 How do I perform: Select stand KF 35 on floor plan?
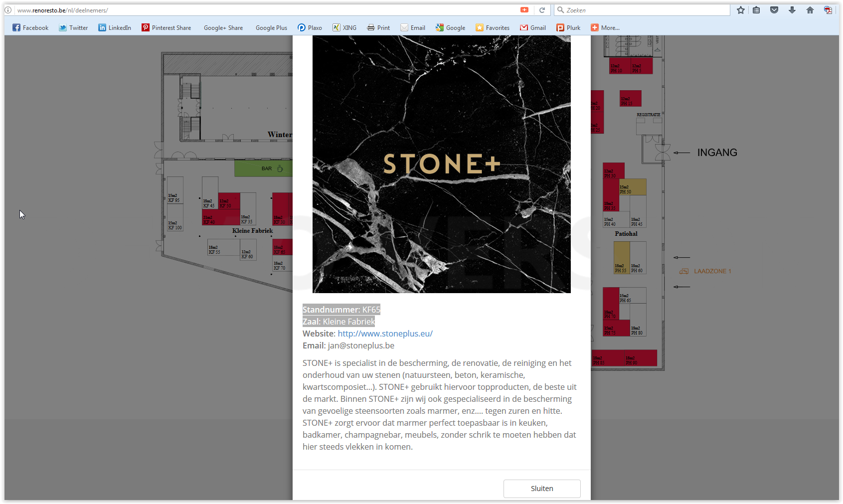pyautogui.click(x=248, y=209)
